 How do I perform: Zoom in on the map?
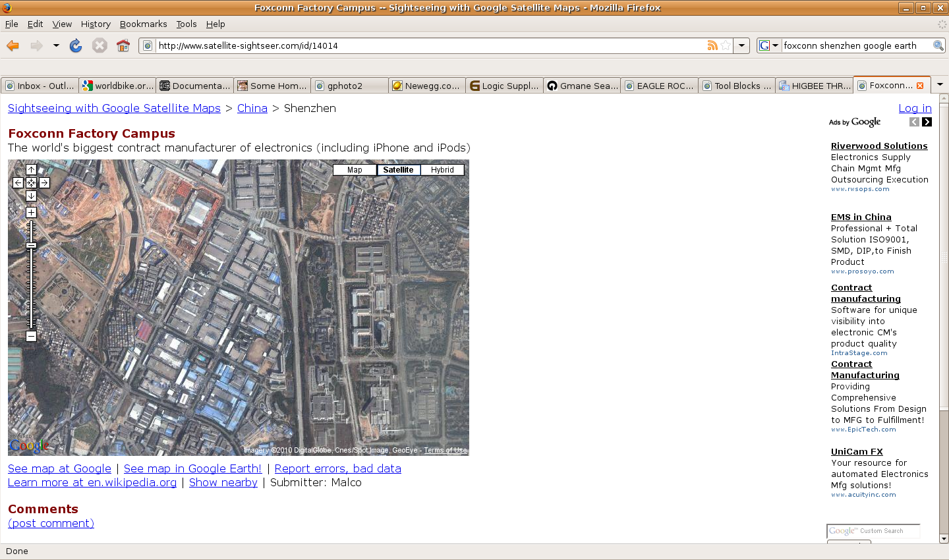pyautogui.click(x=31, y=212)
